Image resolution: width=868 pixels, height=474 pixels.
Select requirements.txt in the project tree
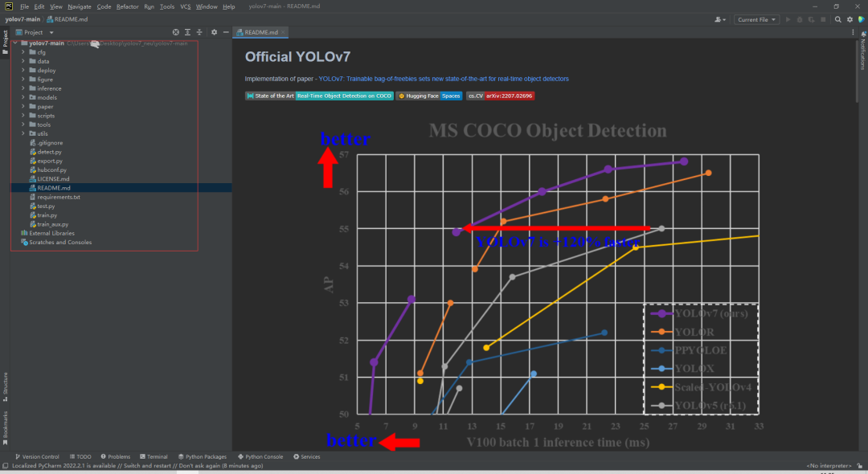pyautogui.click(x=58, y=197)
